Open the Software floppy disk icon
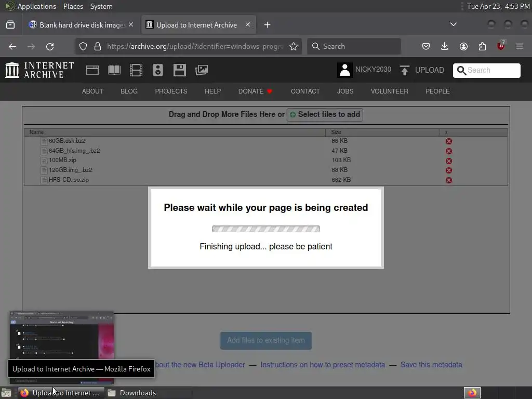532x399 pixels. (x=179, y=70)
